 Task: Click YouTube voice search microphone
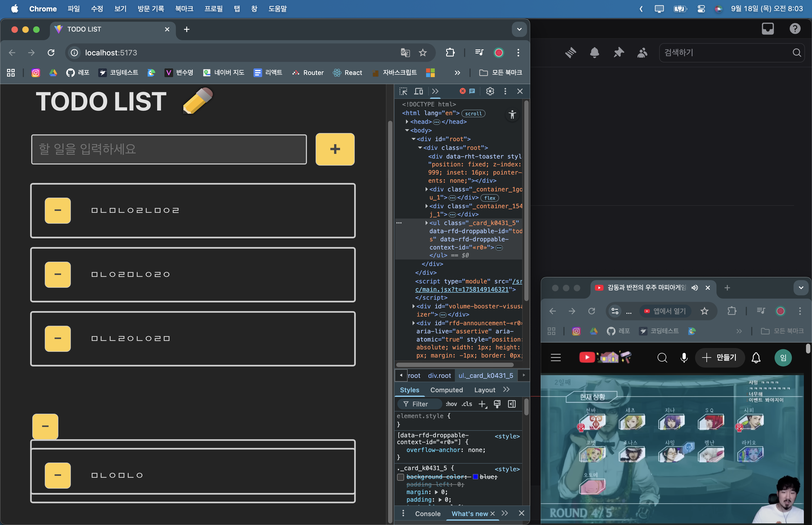pyautogui.click(x=684, y=357)
